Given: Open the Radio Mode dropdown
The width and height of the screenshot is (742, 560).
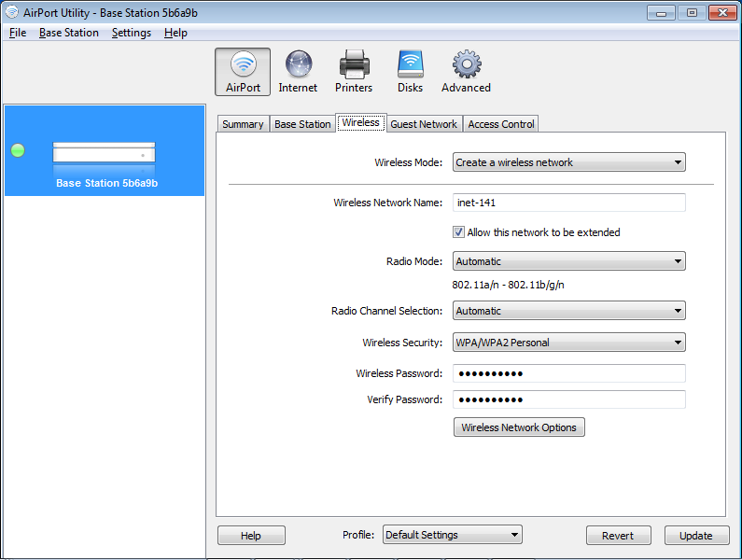Looking at the screenshot, I should click(568, 261).
